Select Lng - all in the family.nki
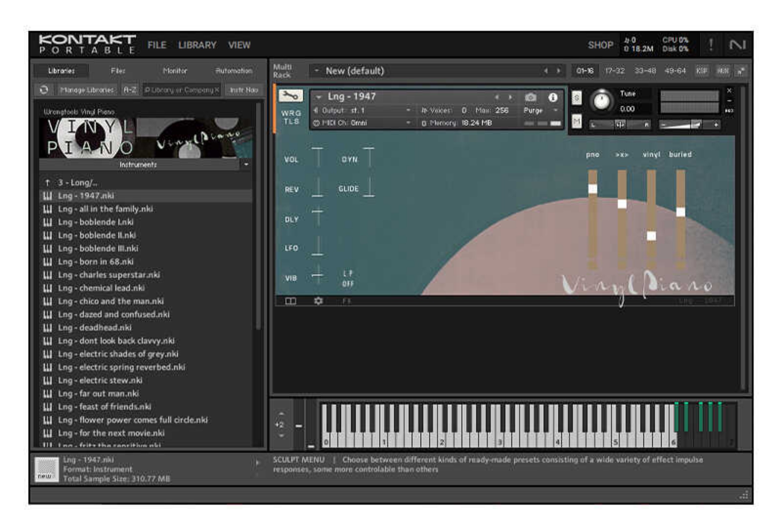Screen dimensions: 782x532 point(145,209)
